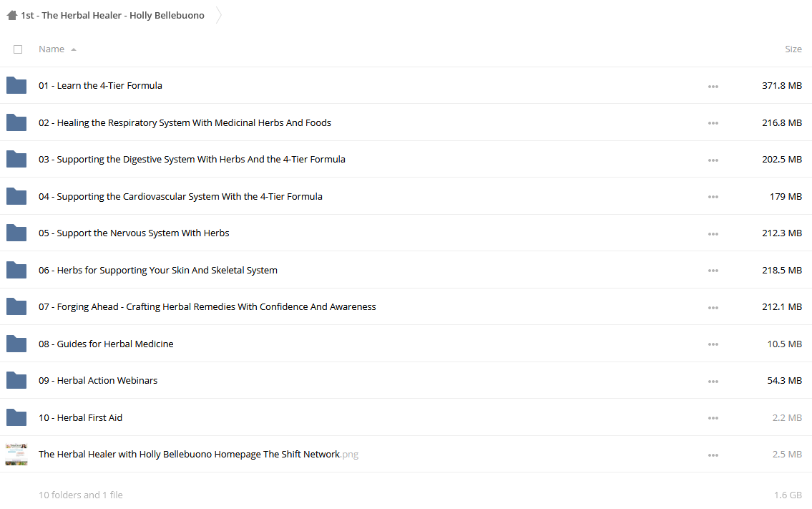Click the home icon in breadcrumb
812x509 pixels.
pos(12,15)
